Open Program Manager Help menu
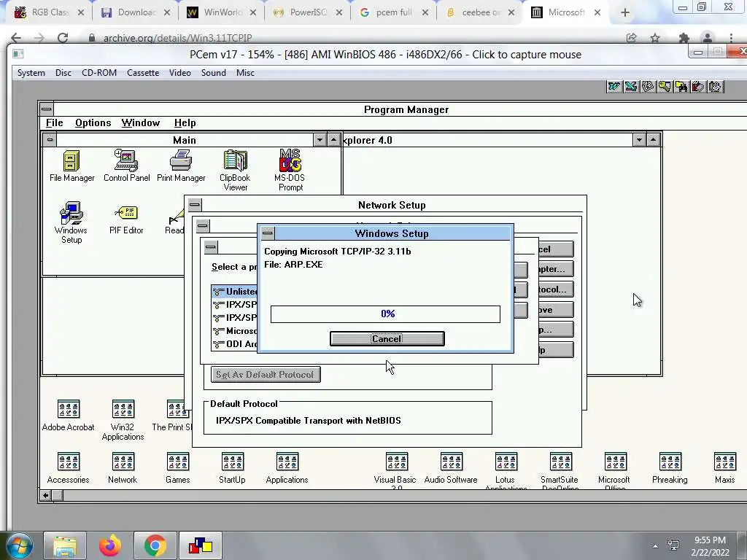 tap(185, 122)
